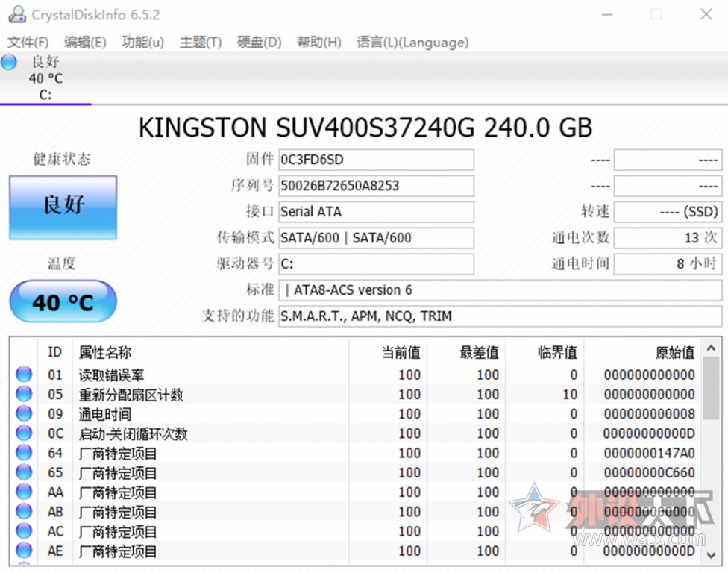Click the power on count field 13 次
Image resolution: width=728 pixels, height=573 pixels.
[x=668, y=238]
